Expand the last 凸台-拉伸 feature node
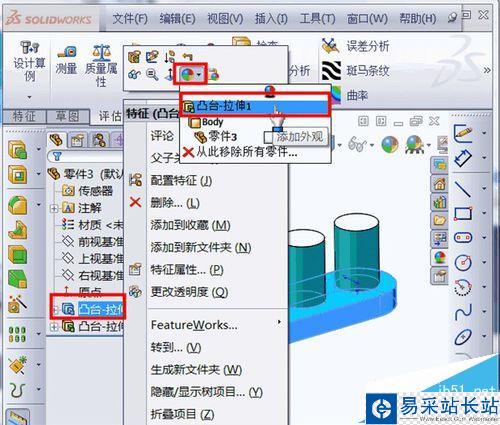 (x=54, y=327)
